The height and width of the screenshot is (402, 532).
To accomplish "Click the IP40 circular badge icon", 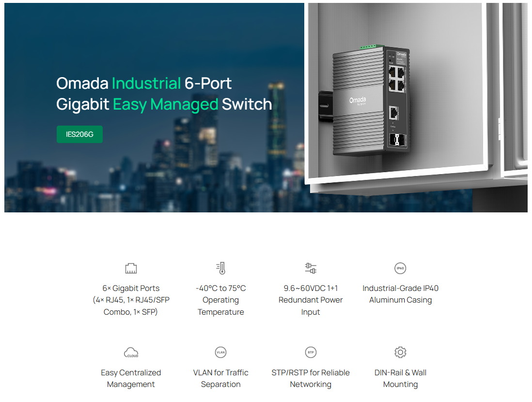I will pyautogui.click(x=400, y=268).
